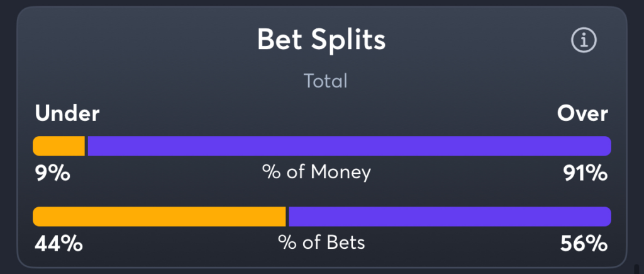This screenshot has height=274, width=644.
Task: Open the Bet Splits info icon
Action: point(583,41)
